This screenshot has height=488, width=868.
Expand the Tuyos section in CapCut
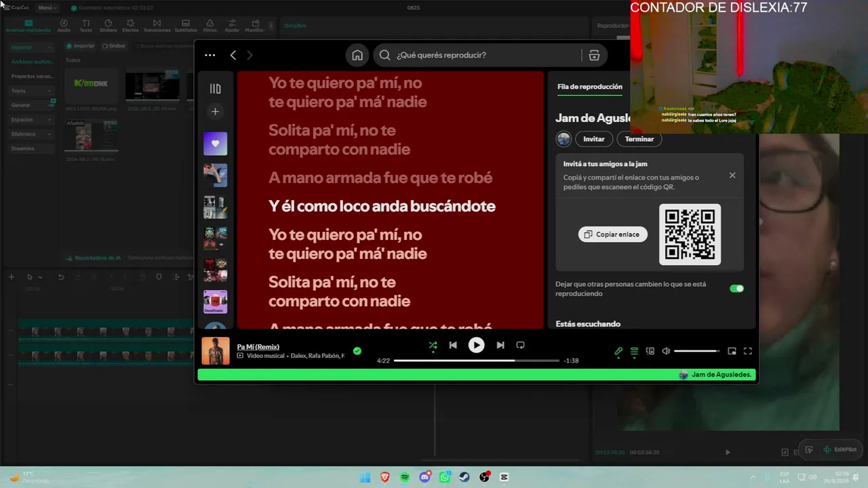[x=31, y=91]
